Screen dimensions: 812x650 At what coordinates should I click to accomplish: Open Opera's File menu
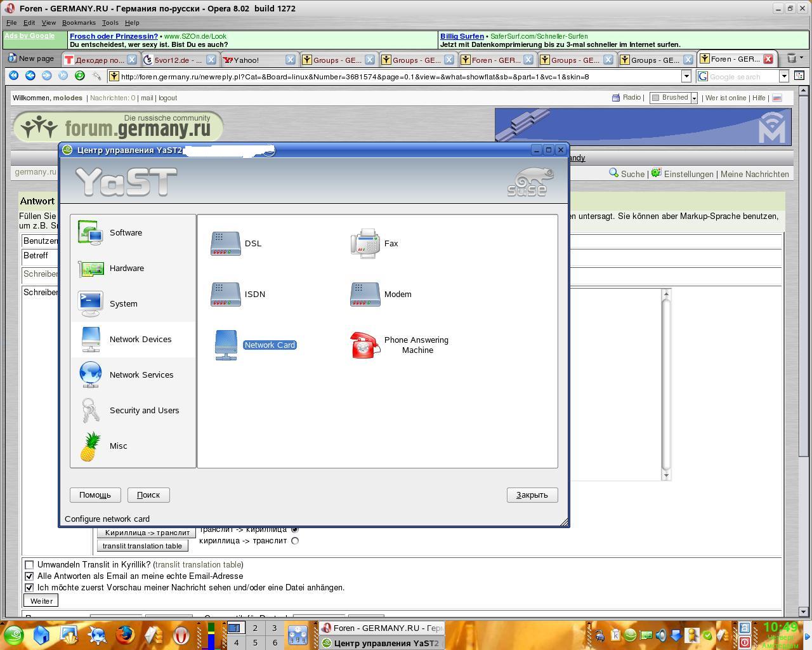pos(11,22)
